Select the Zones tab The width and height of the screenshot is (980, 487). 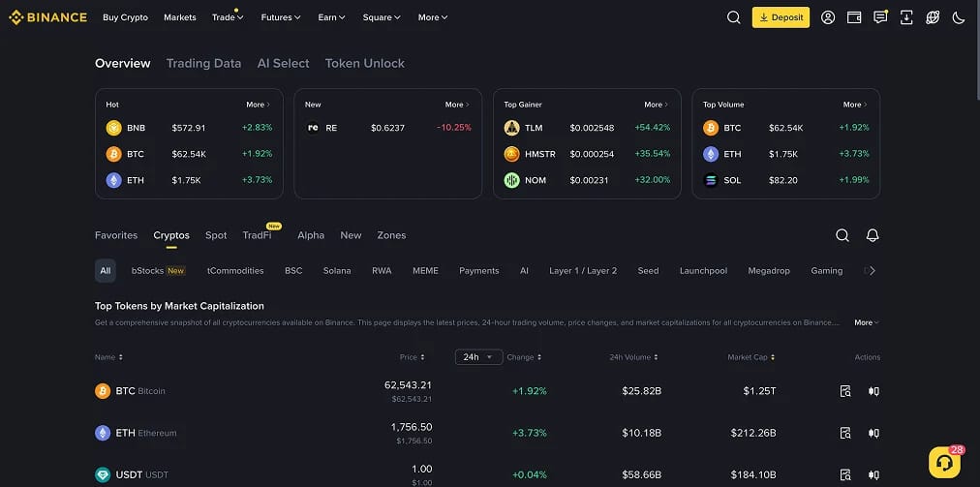[391, 235]
